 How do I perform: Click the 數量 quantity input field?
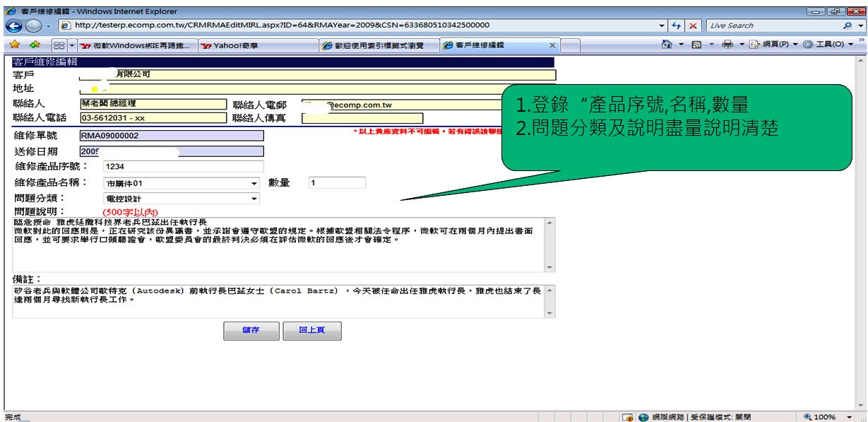pos(337,183)
